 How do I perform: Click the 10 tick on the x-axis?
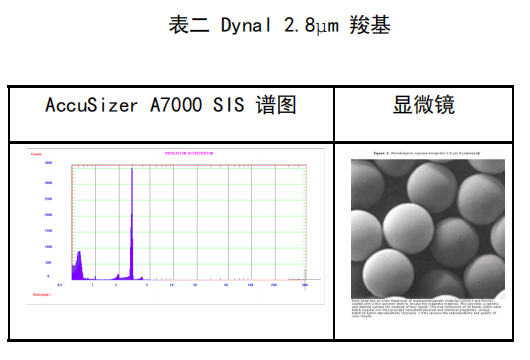tap(171, 285)
